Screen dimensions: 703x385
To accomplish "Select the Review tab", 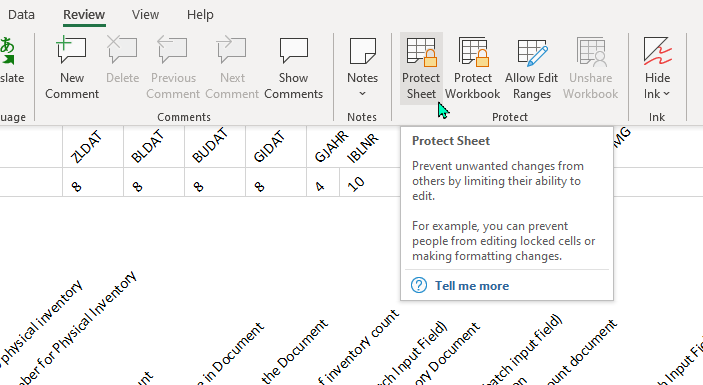I will tap(84, 14).
